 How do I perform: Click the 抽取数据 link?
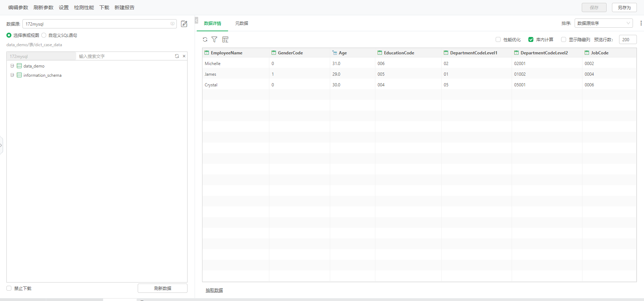[x=214, y=290]
